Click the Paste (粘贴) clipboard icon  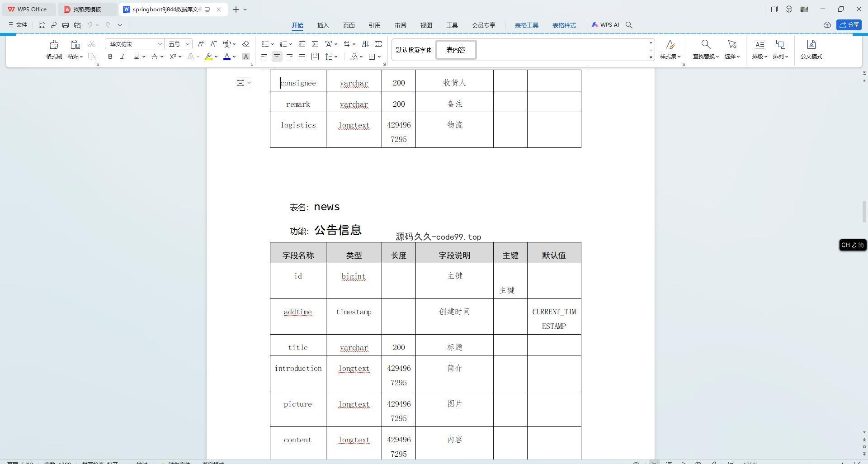[x=75, y=44]
